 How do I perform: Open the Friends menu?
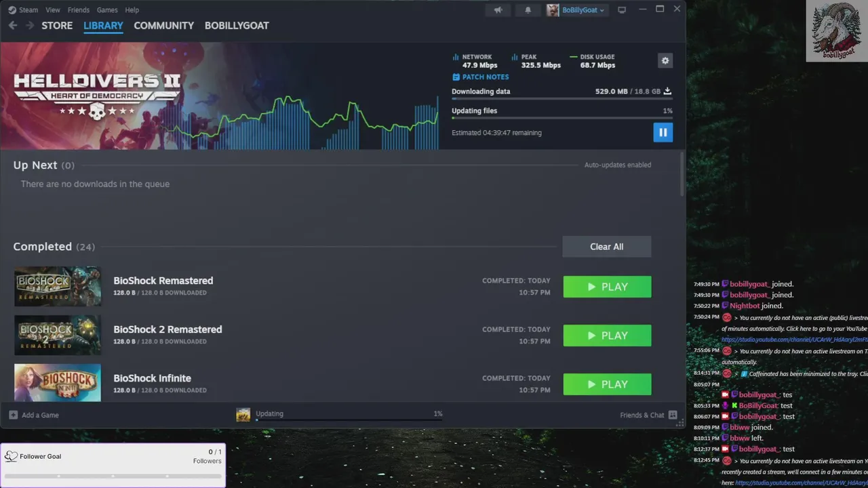tap(79, 10)
